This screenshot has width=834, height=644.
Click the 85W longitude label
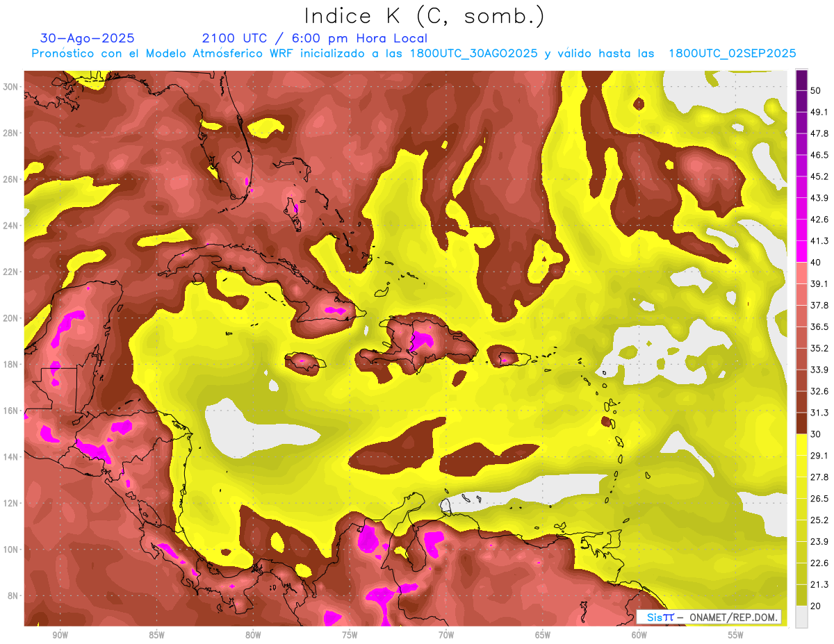coord(156,635)
